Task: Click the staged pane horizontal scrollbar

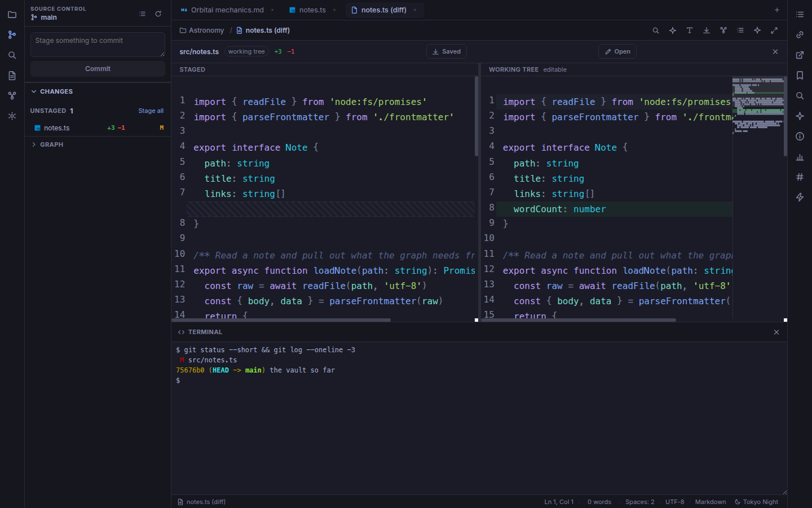Action: point(281,320)
